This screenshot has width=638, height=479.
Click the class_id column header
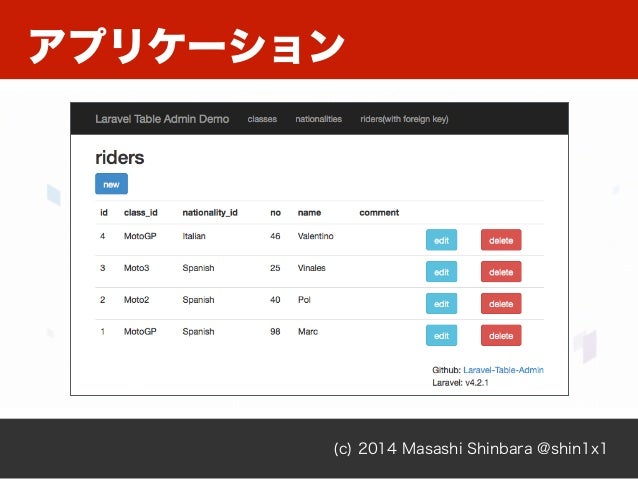tap(141, 212)
